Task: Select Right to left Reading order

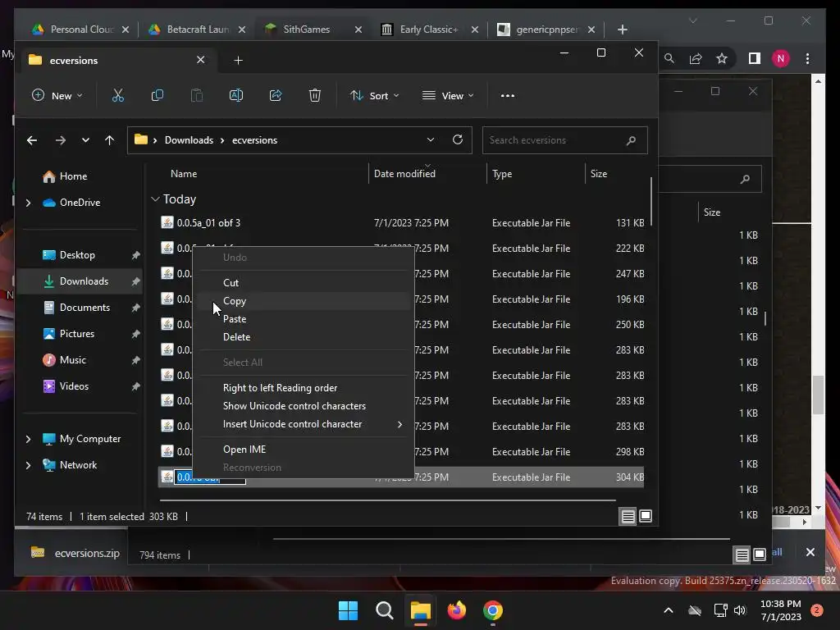Action: point(304,388)
